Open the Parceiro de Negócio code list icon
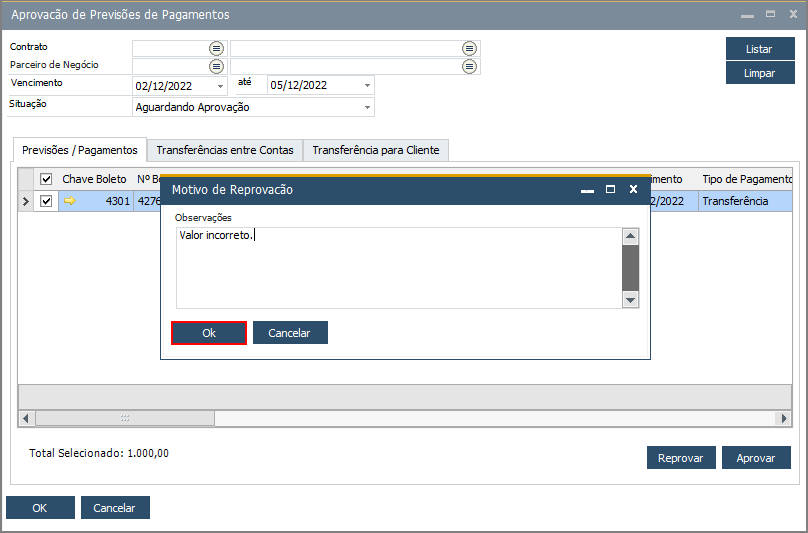The image size is (808, 533). coord(216,66)
